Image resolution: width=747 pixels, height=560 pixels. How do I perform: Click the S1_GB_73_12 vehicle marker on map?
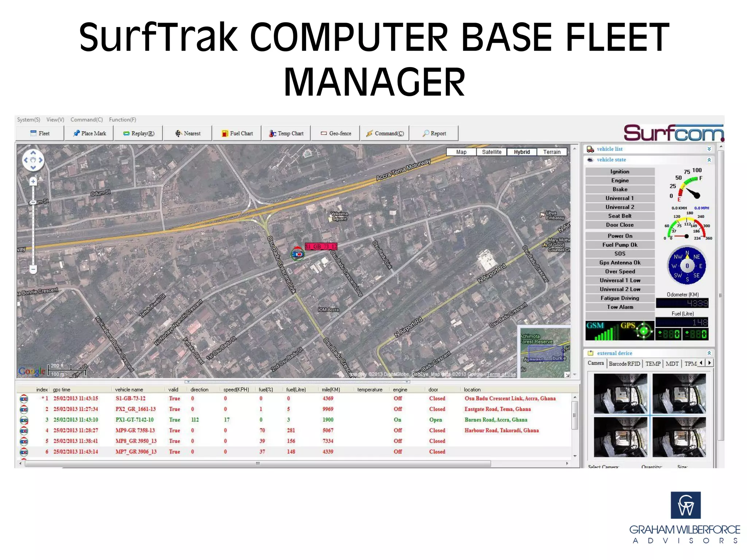pos(298,254)
